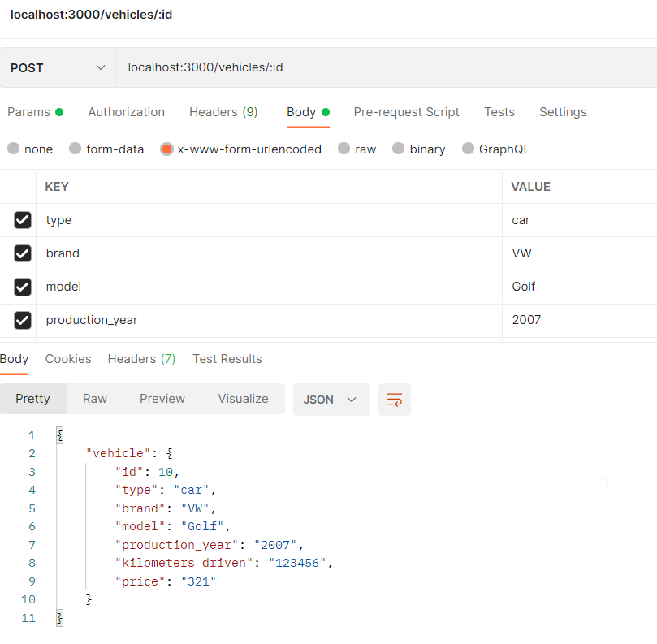Click the 'brand' key cell
The image size is (657, 644).
point(269,253)
